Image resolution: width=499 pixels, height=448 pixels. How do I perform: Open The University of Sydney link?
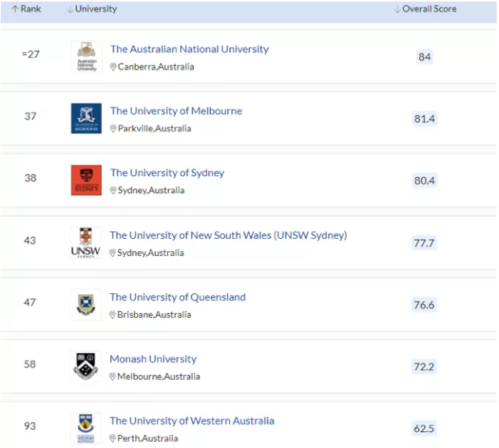tap(167, 173)
